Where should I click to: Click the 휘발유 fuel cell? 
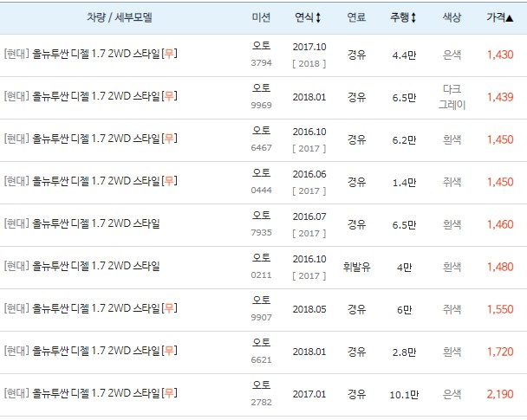pyautogui.click(x=356, y=268)
